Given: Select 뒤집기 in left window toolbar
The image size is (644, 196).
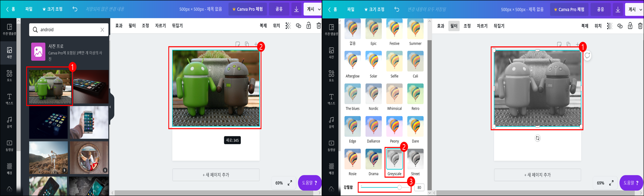Looking at the screenshot, I should (x=177, y=26).
